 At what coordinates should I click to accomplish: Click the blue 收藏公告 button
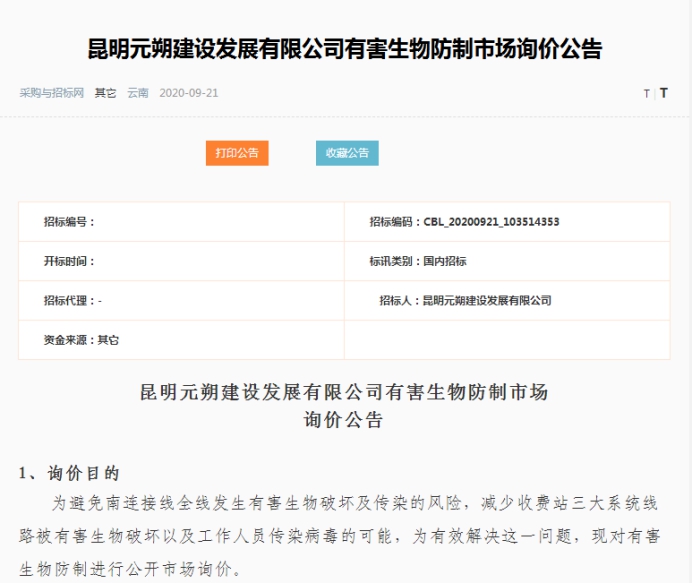(347, 153)
